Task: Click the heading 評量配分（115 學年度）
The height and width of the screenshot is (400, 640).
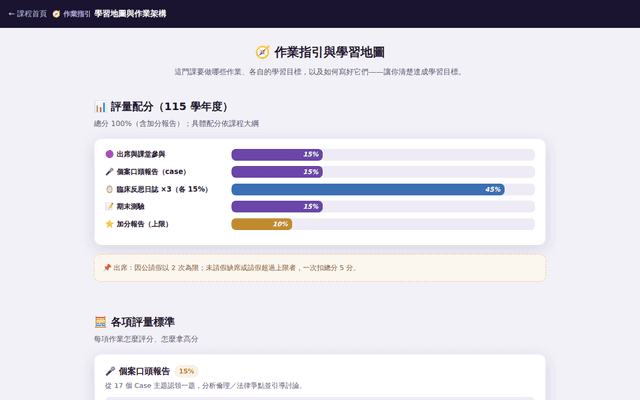Action: pos(169,107)
